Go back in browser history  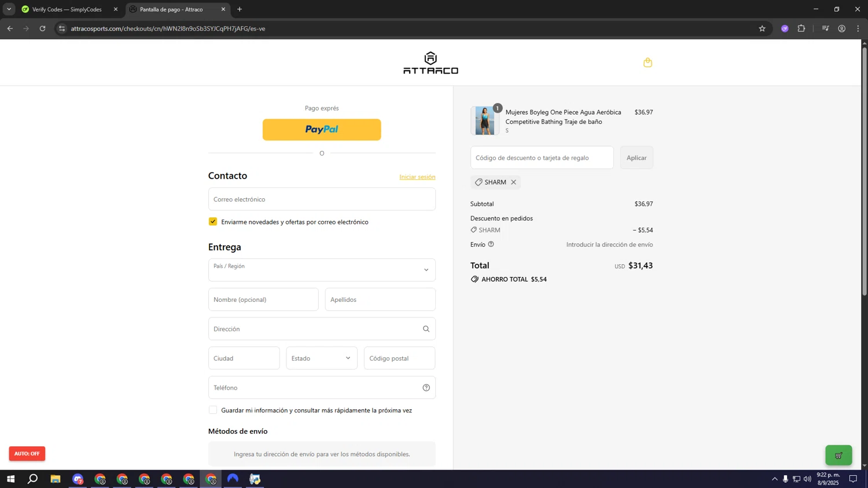click(10, 28)
